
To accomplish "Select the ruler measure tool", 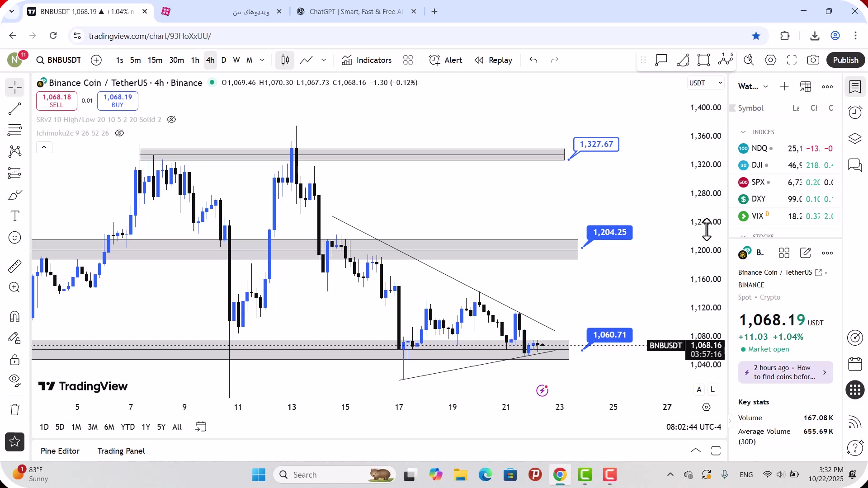I will click(15, 266).
